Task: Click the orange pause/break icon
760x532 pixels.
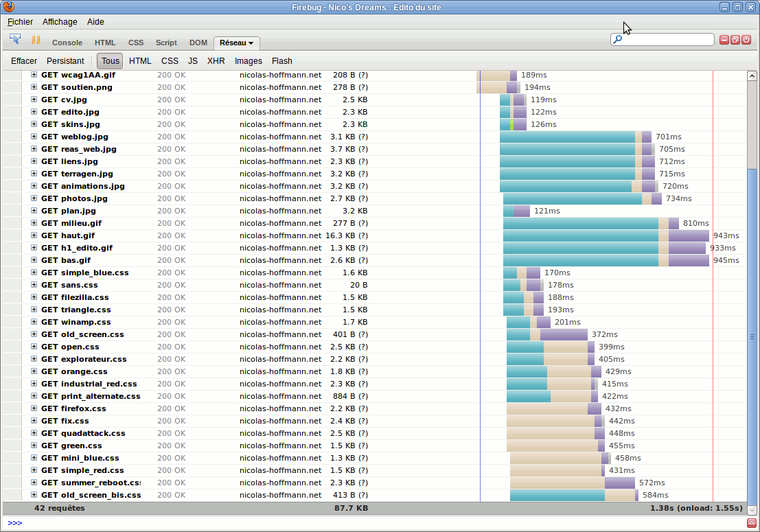Action: click(36, 41)
